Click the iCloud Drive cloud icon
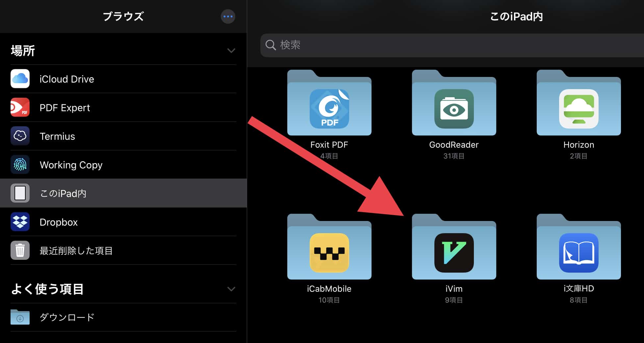Screen dimensions: 644x343 pos(20,79)
